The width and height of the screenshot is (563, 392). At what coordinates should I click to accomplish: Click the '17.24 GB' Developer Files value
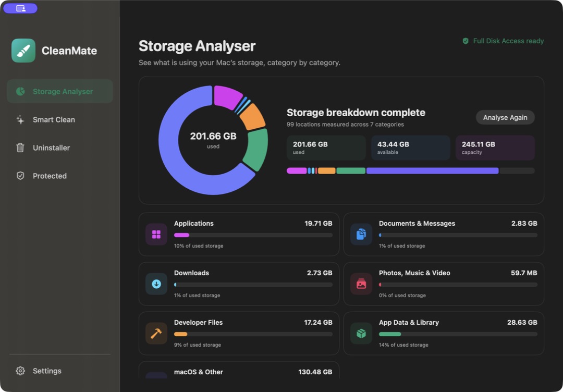click(x=318, y=322)
